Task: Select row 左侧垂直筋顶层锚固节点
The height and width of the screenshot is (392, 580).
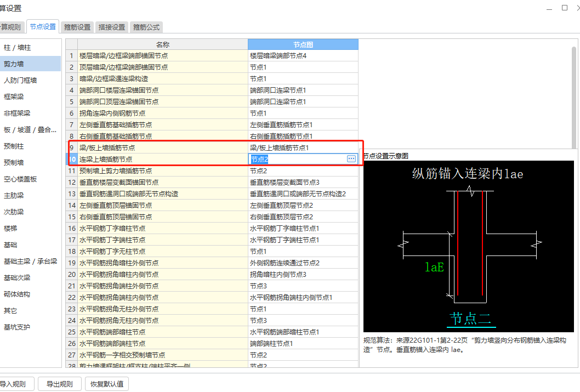Action: pos(162,205)
